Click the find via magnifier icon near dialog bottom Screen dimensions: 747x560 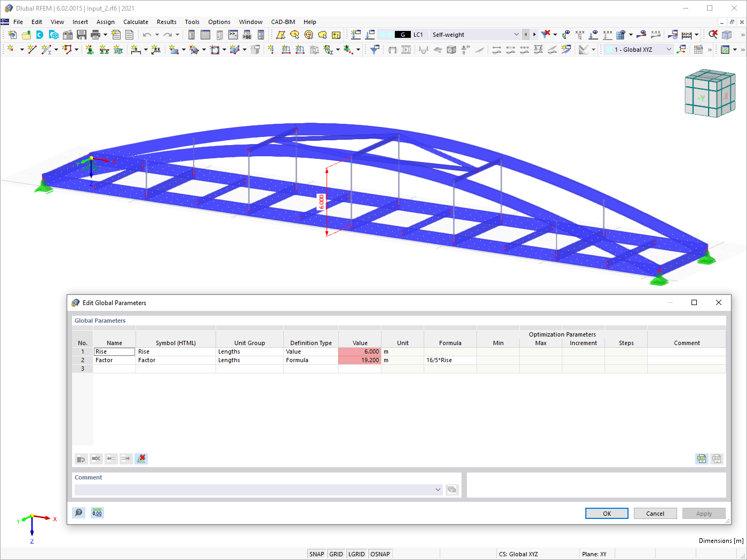[x=78, y=513]
